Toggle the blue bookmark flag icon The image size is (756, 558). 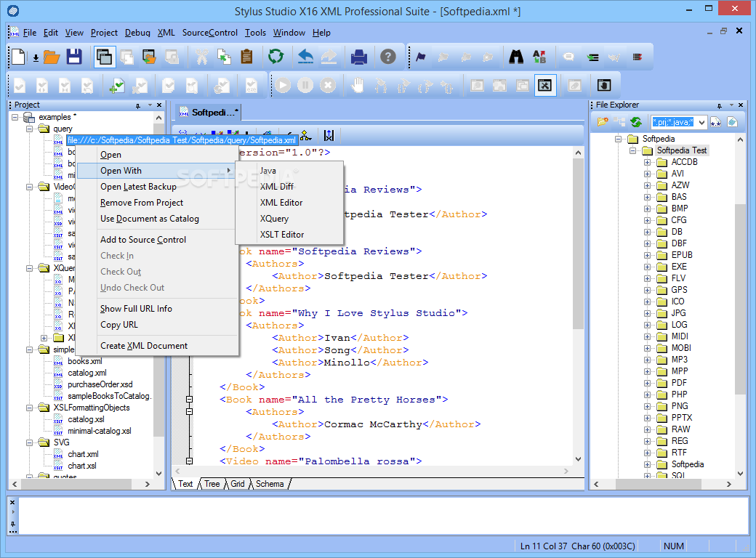click(x=420, y=57)
